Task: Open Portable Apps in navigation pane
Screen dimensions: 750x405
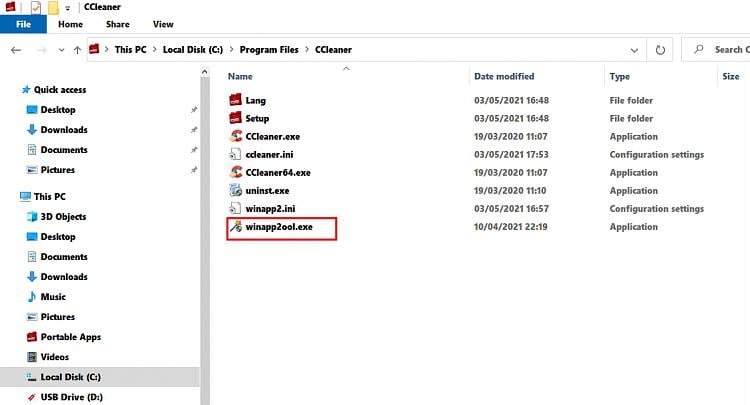Action: pos(70,337)
